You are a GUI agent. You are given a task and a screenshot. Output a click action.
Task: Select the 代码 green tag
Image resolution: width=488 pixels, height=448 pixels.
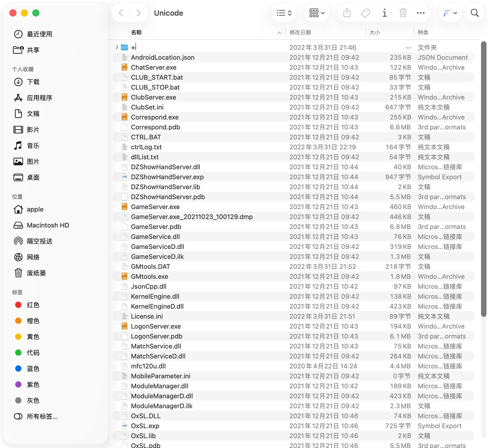[27, 353]
